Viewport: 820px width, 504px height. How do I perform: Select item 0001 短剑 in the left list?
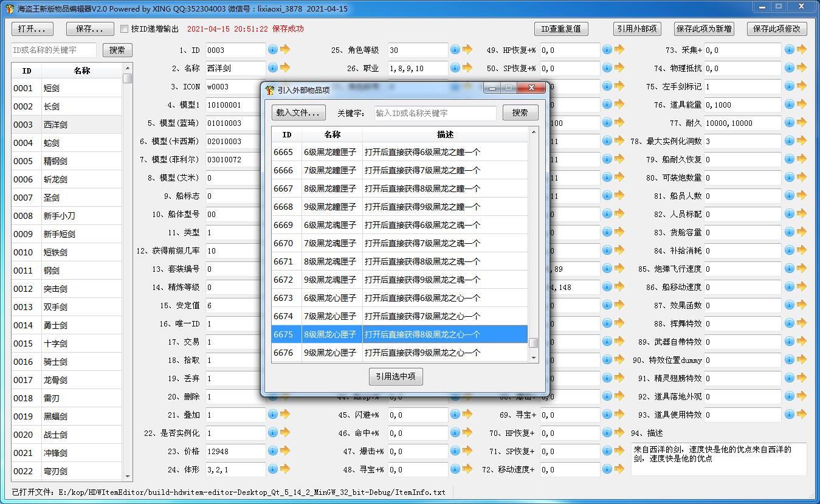[67, 88]
